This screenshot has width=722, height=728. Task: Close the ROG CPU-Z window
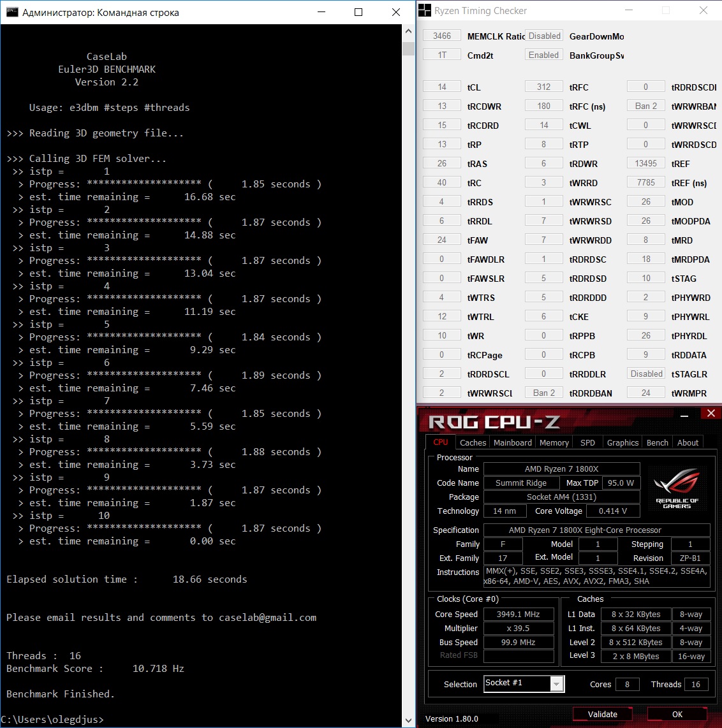(711, 413)
